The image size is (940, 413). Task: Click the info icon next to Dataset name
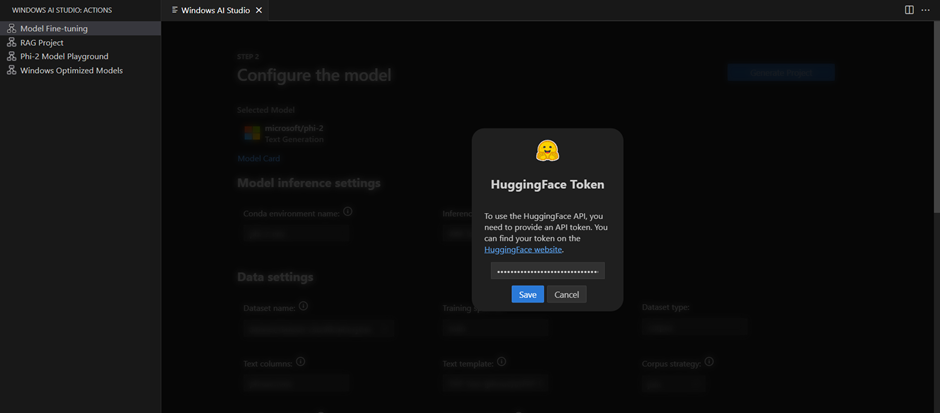pyautogui.click(x=303, y=306)
